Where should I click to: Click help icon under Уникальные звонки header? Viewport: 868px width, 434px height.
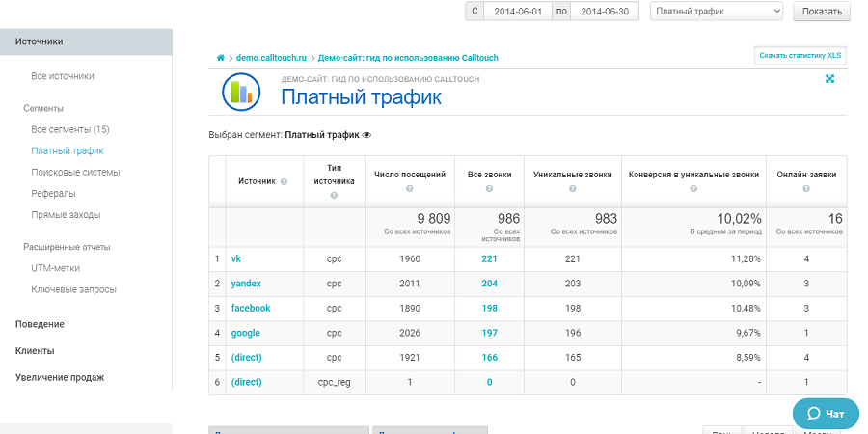572,189
